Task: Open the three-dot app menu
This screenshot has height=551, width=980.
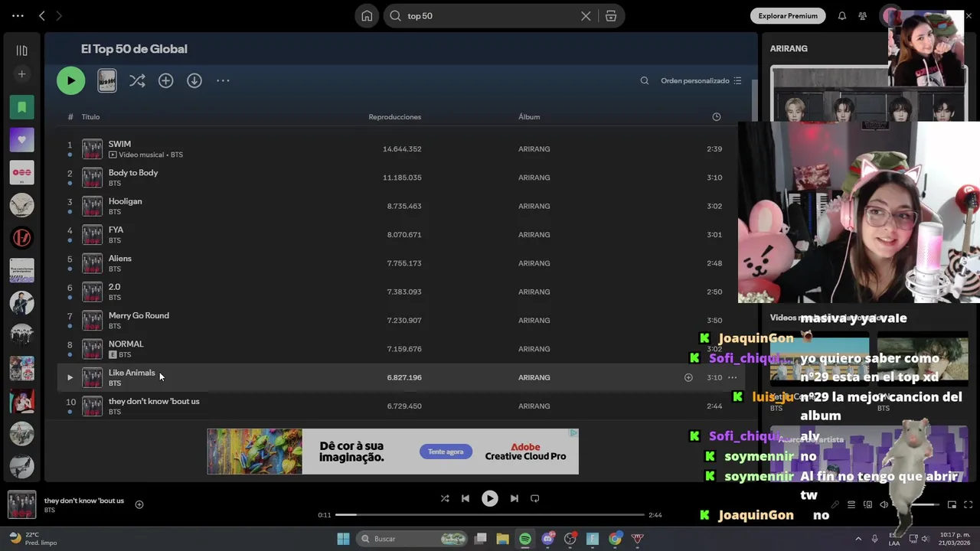Action: pos(18,15)
